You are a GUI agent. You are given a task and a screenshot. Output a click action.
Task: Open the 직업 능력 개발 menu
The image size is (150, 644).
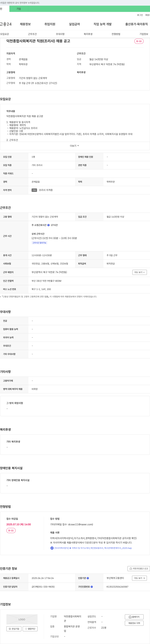[x=102, y=24]
